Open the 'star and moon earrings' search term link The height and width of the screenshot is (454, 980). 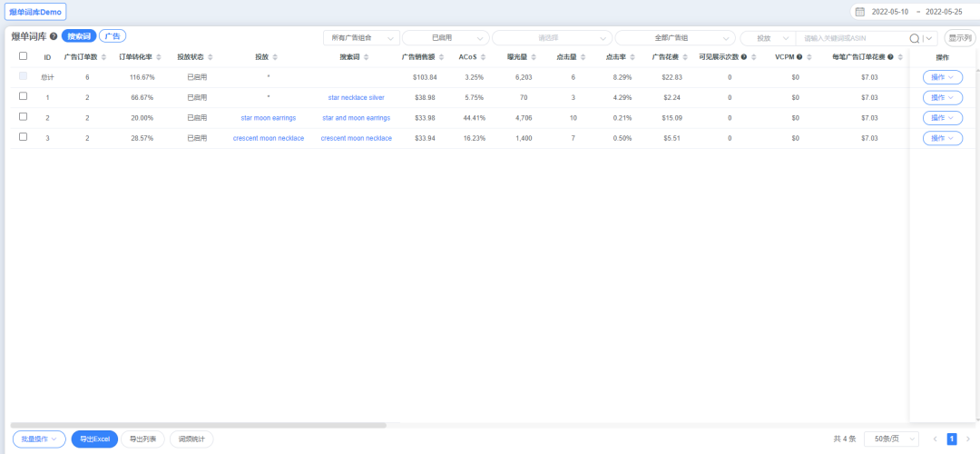356,117
